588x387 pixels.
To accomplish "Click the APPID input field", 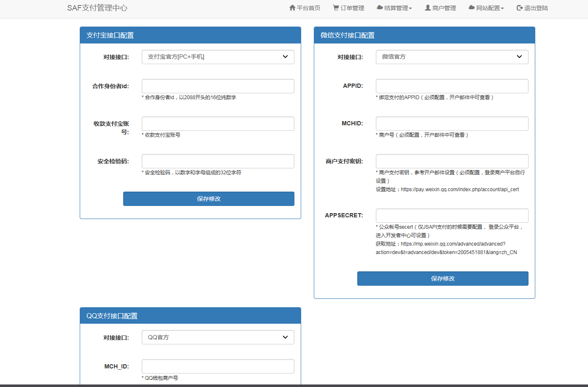I will [451, 86].
